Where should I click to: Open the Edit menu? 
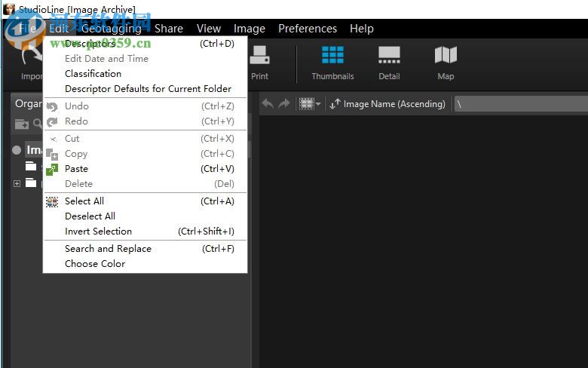pyautogui.click(x=59, y=29)
